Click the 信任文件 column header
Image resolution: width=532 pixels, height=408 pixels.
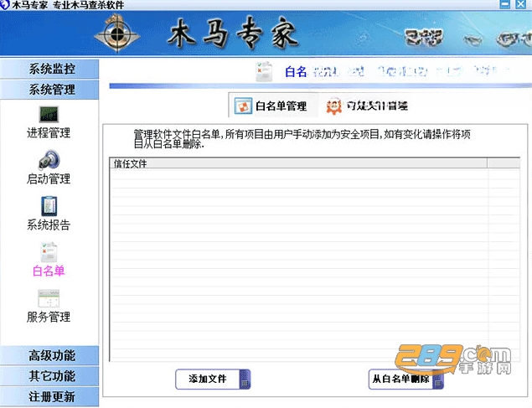pos(298,163)
